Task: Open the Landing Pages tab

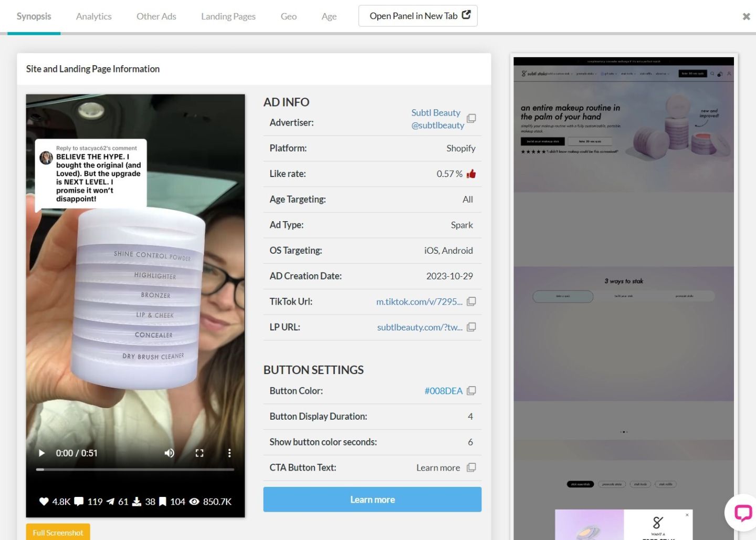Action: [x=228, y=16]
